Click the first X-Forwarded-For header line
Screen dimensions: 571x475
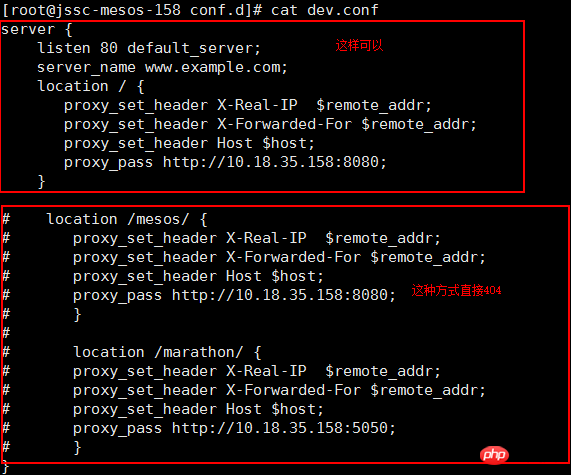[270, 124]
